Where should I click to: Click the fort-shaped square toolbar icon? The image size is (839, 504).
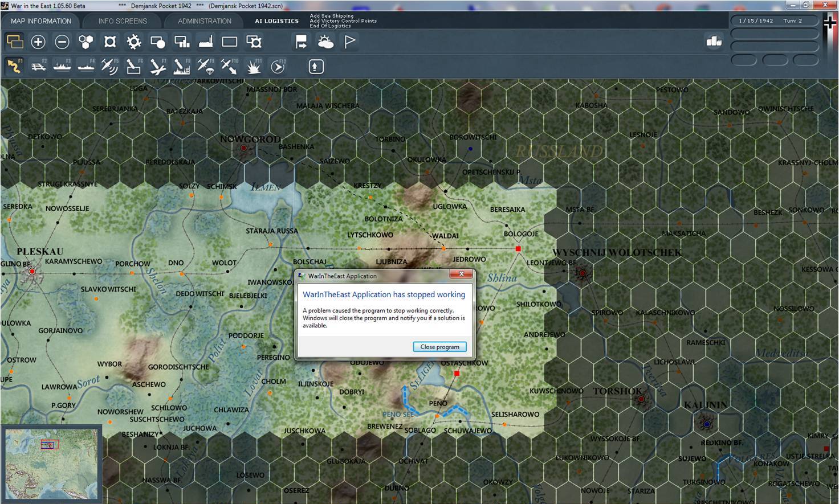(x=110, y=42)
